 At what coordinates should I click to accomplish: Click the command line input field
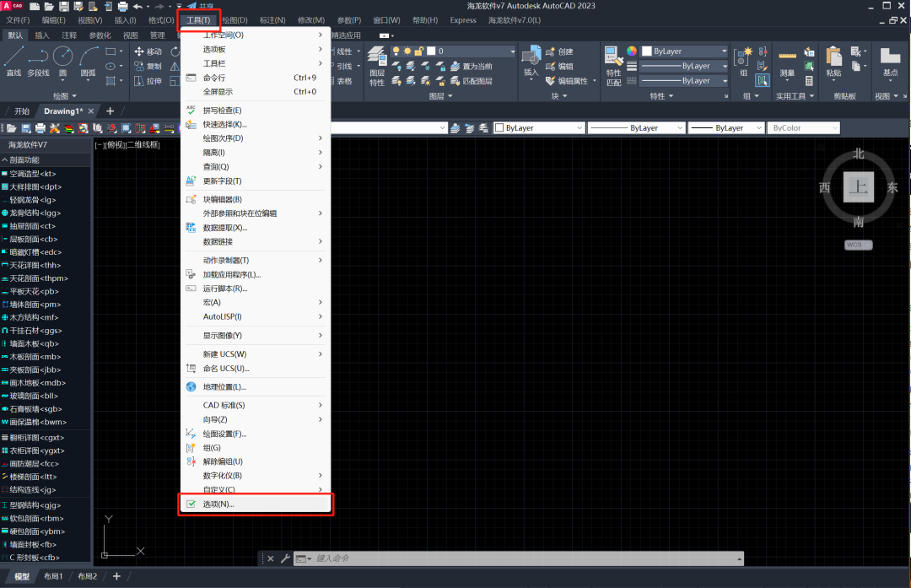click(523, 558)
